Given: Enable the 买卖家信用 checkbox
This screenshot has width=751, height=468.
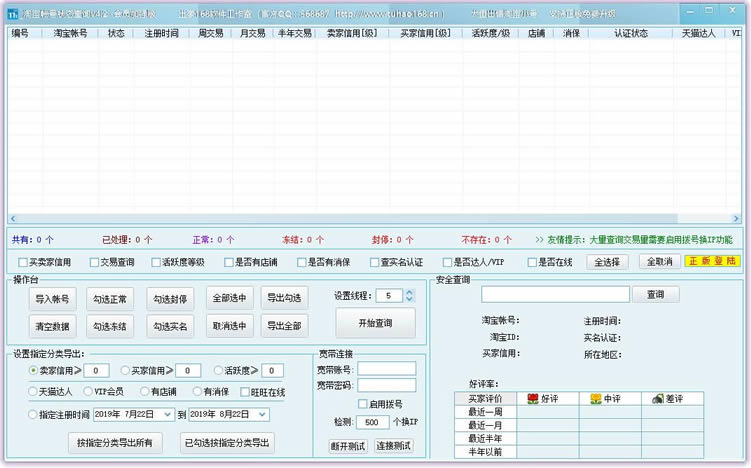Looking at the screenshot, I should (23, 262).
